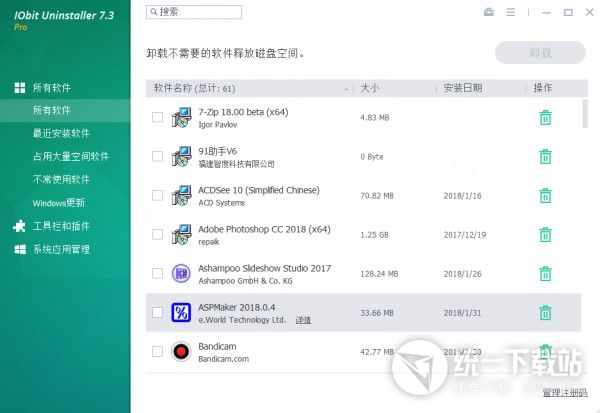The image size is (600, 413).
Task: Click the 卸载 uninstall button
Action: point(540,53)
